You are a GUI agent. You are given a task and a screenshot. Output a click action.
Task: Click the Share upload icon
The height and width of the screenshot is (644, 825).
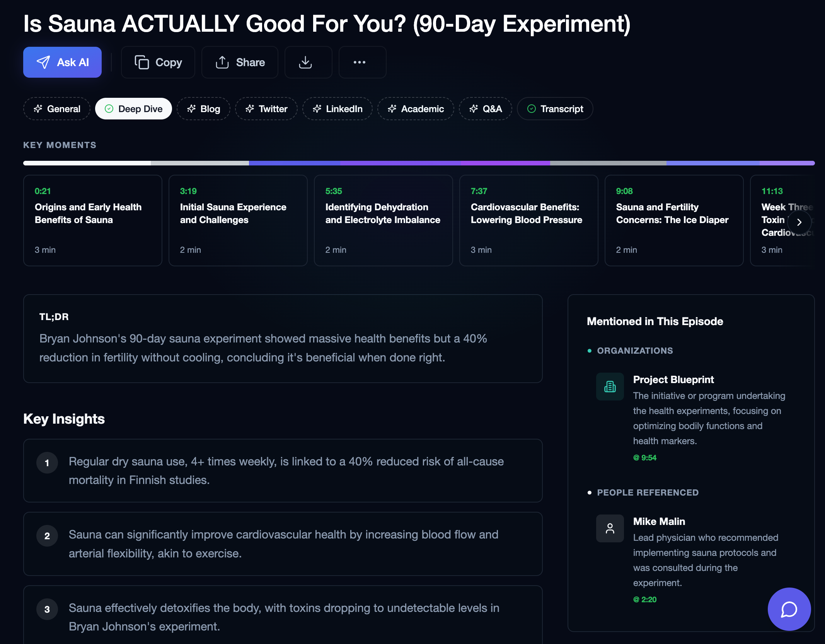pyautogui.click(x=222, y=62)
